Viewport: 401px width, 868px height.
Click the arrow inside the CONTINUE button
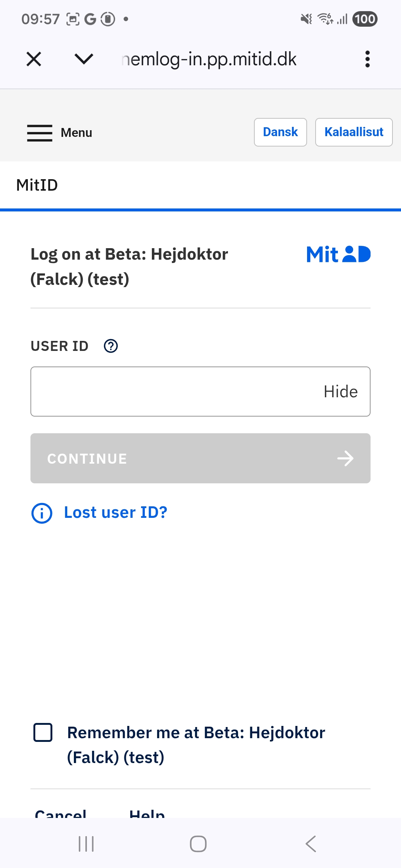click(345, 458)
